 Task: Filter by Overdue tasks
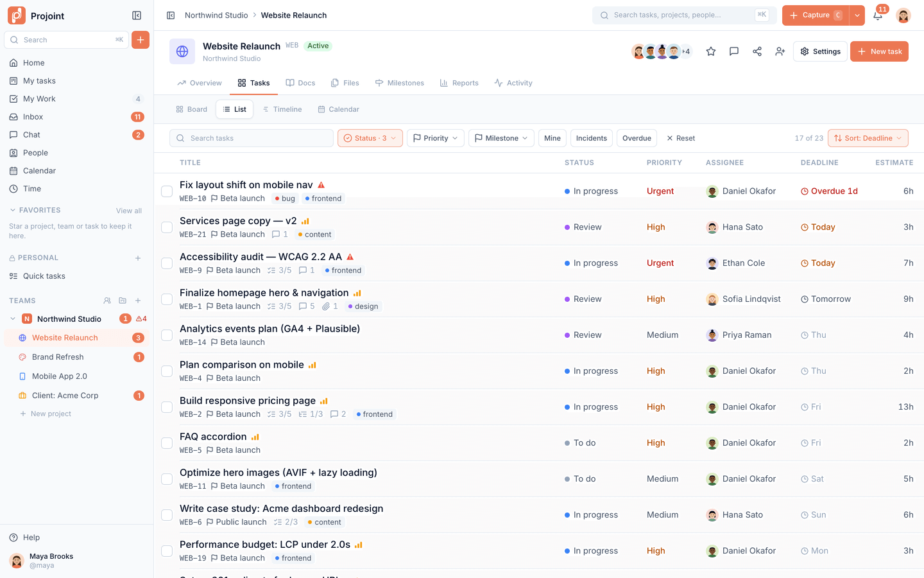click(x=637, y=138)
